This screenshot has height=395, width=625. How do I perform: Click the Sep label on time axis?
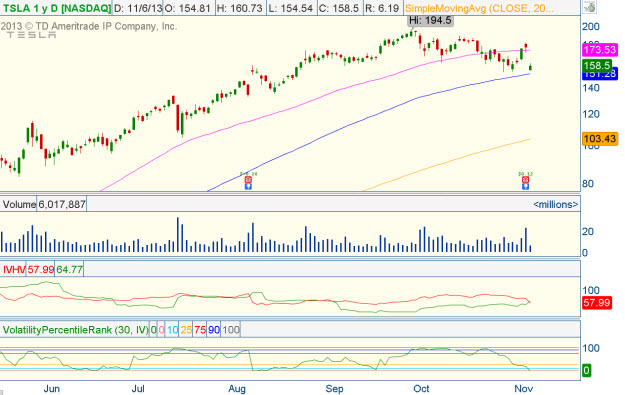[334, 389]
